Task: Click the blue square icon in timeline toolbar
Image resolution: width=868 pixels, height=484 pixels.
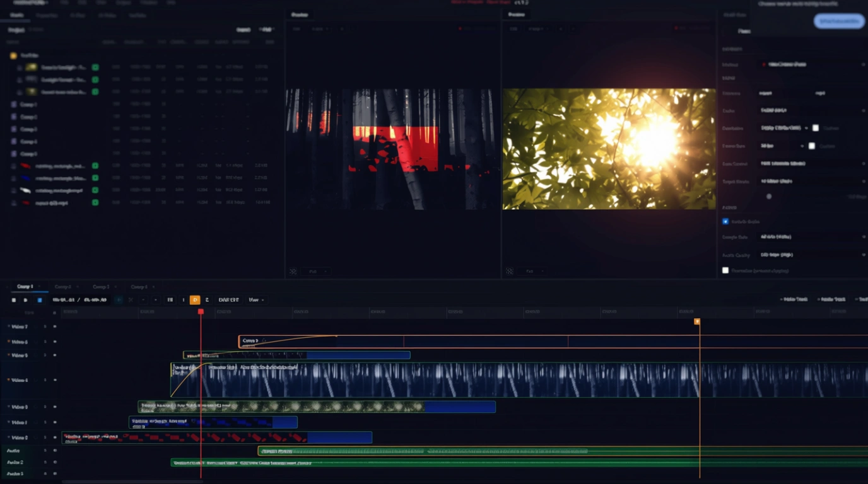Action: [x=39, y=300]
